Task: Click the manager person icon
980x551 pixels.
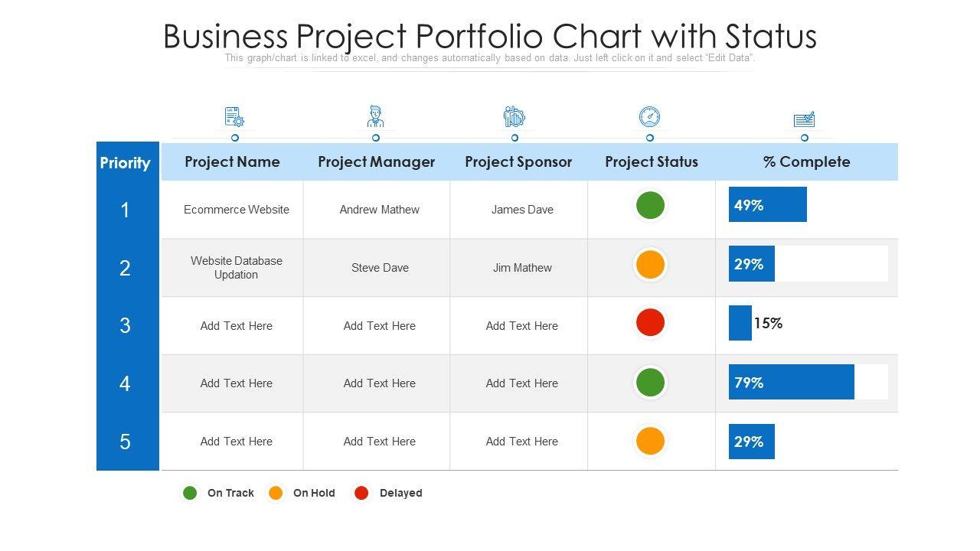Action: tap(375, 117)
